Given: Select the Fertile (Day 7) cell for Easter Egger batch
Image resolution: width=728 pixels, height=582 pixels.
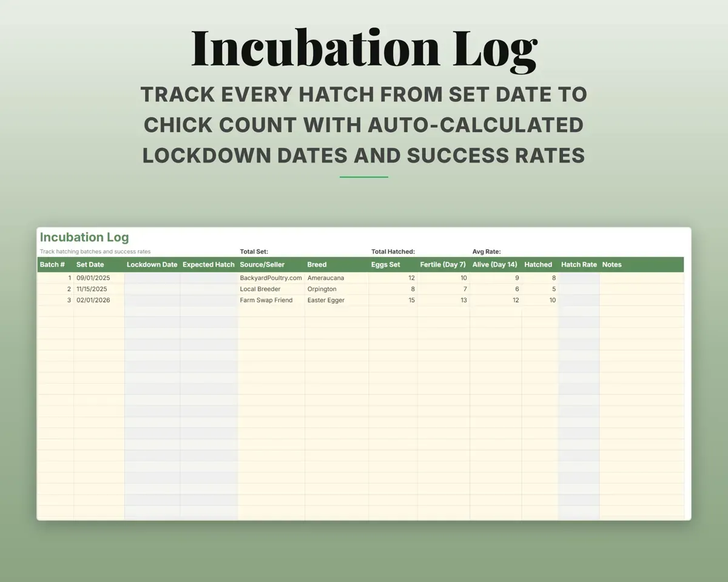Looking at the screenshot, I should [443, 300].
